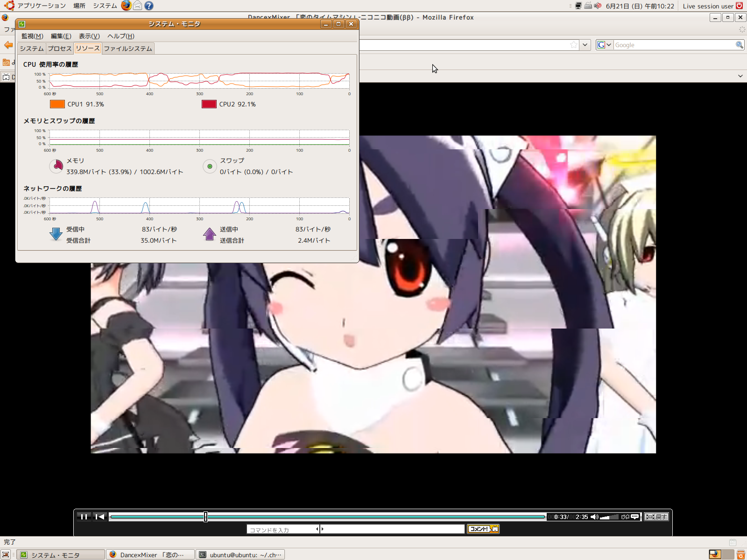Click the keyboard tray icon
Image resolution: width=747 pixels, height=560 pixels.
click(588, 6)
